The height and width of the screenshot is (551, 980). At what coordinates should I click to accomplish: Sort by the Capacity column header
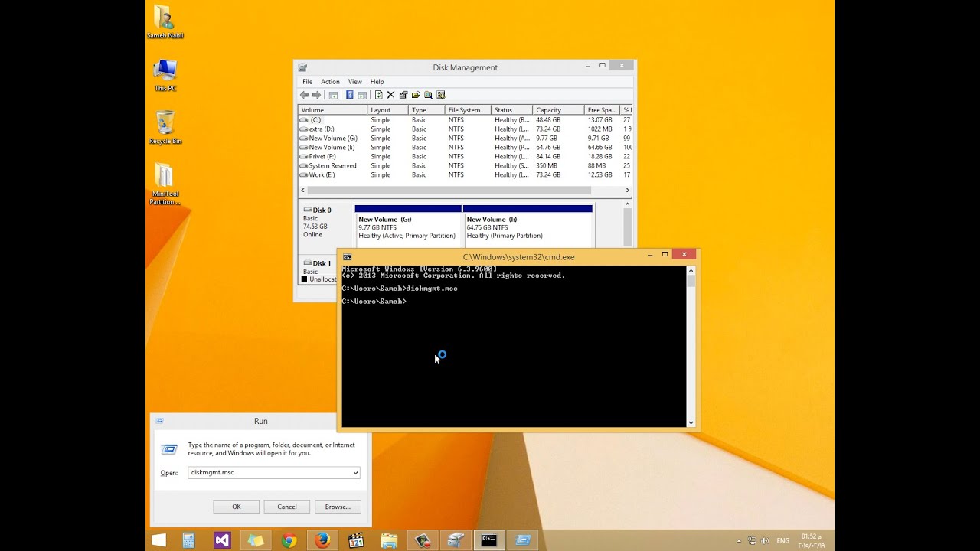pyautogui.click(x=558, y=110)
